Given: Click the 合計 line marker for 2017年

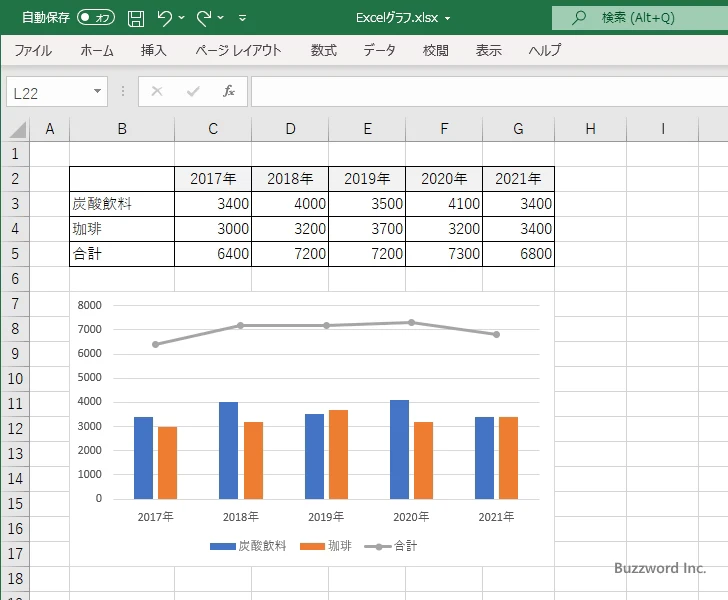Looking at the screenshot, I should tap(156, 344).
